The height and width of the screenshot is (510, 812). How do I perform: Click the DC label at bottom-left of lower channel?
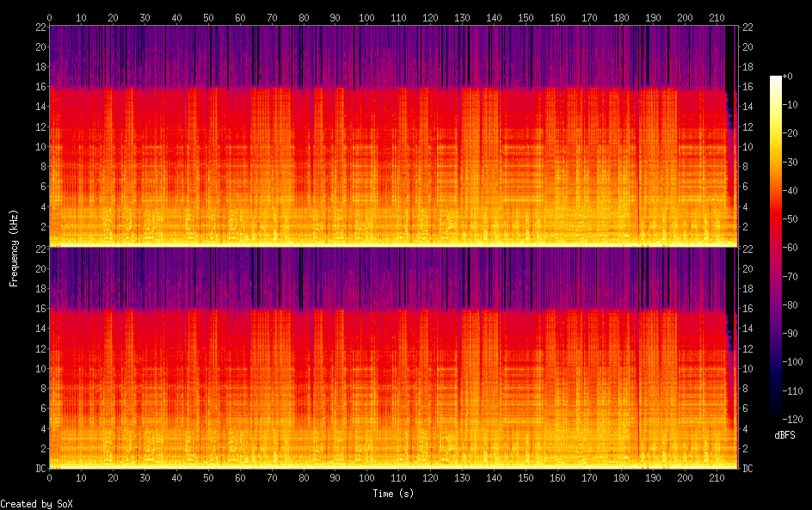click(39, 469)
